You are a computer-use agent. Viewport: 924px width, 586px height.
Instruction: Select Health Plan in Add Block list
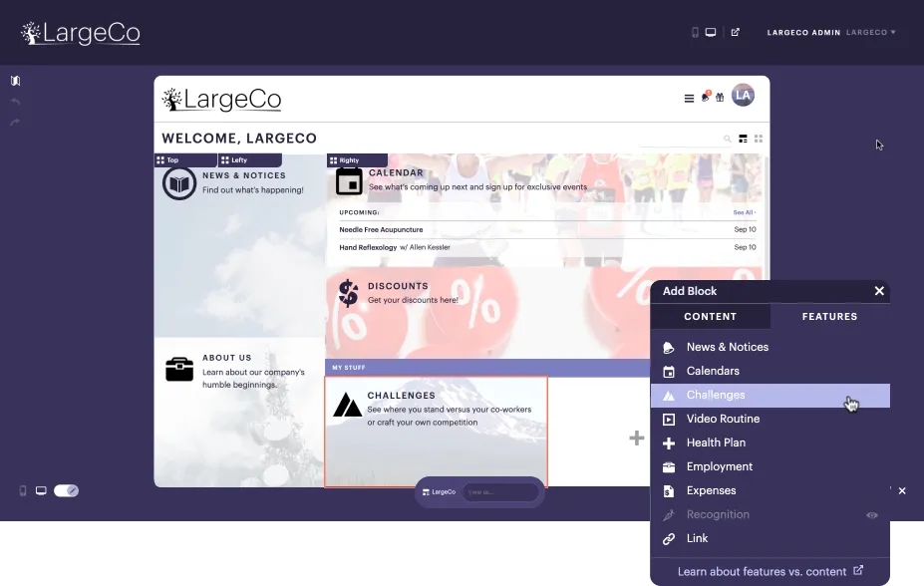pos(770,442)
